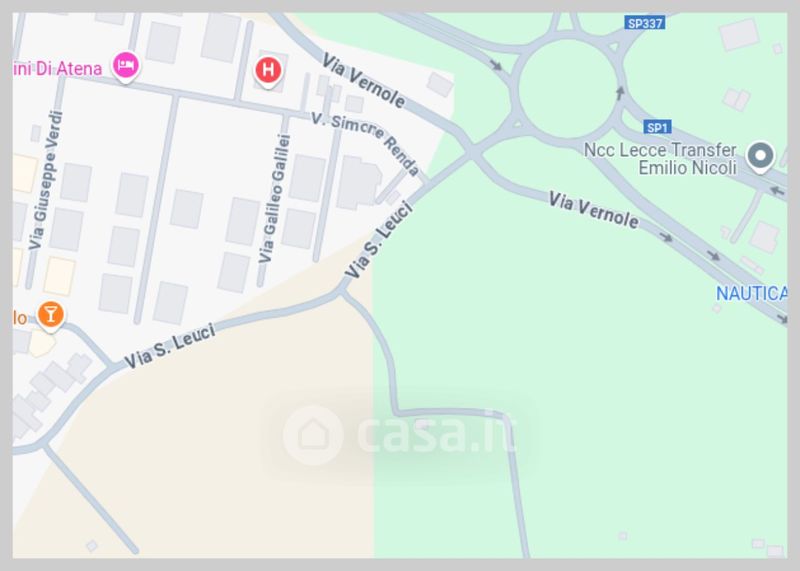Click the Di Atena hotel name label
800x571 pixels.
point(58,68)
